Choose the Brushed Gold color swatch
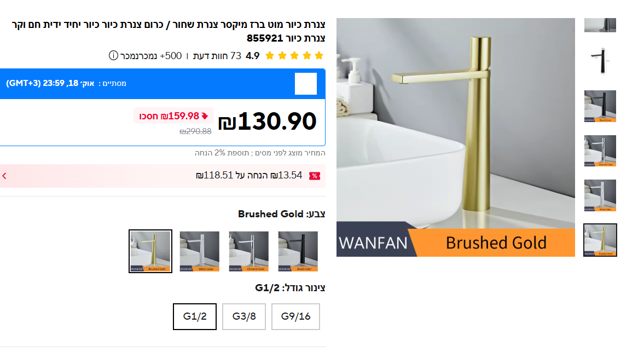 150,251
